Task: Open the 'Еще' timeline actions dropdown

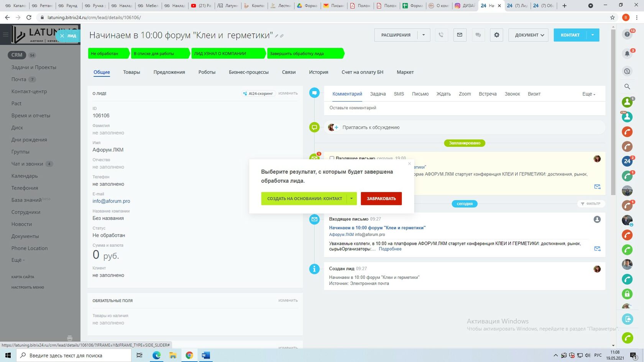Action: 589,94
